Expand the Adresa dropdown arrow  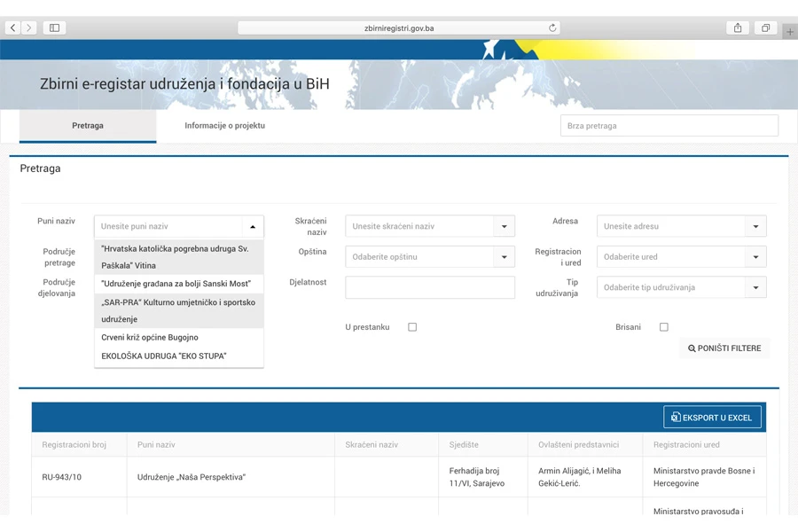click(755, 227)
